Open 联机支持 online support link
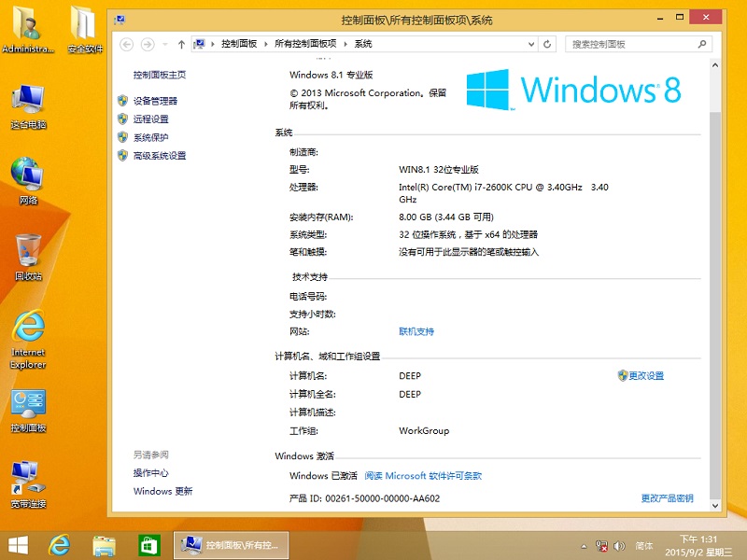This screenshot has height=560, width=747. coord(416,331)
